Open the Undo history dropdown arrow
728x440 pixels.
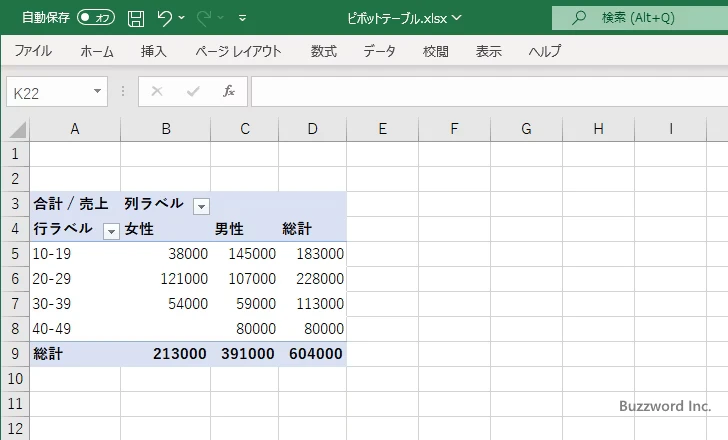click(182, 18)
